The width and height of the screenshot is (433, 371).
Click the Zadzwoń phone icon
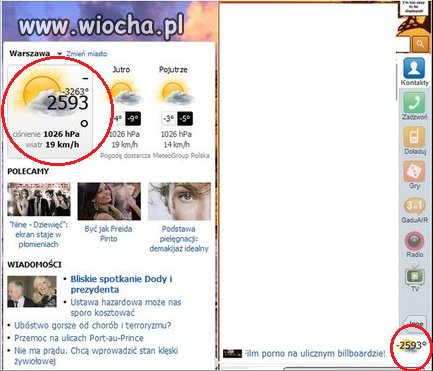(x=414, y=103)
